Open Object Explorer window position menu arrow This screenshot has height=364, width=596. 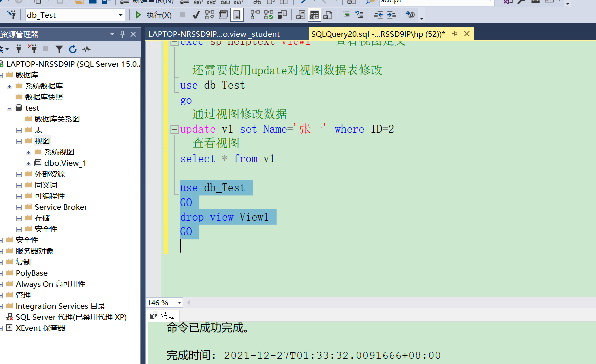pos(112,34)
